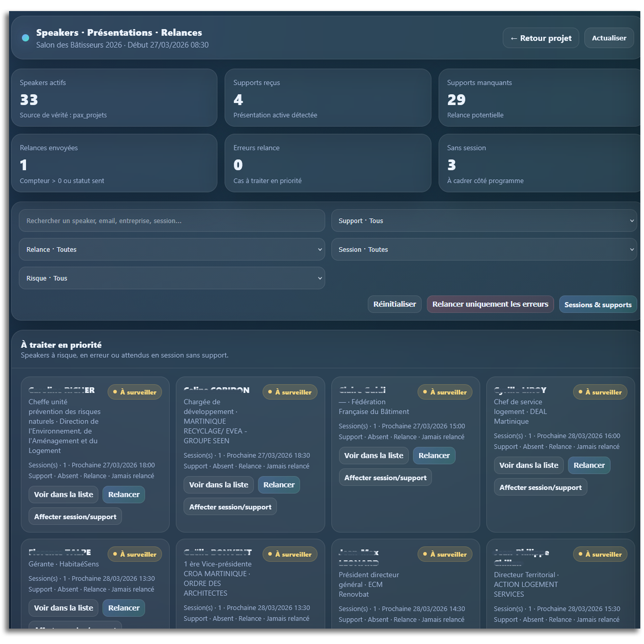Image resolution: width=644 pixels, height=644 pixels.
Task: Click À surveiller badge on ACTION LOGEMENT card
Action: click(x=600, y=554)
